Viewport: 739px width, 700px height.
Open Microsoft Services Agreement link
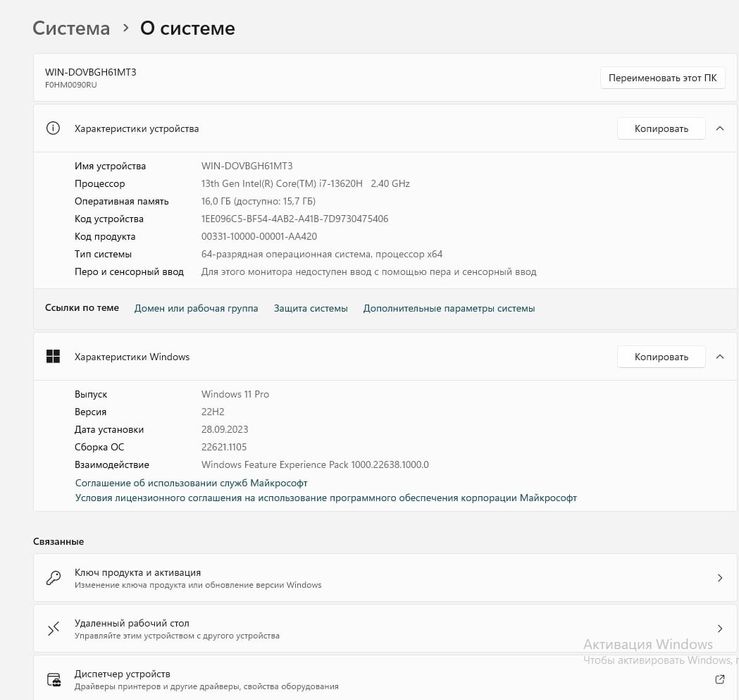(x=191, y=482)
